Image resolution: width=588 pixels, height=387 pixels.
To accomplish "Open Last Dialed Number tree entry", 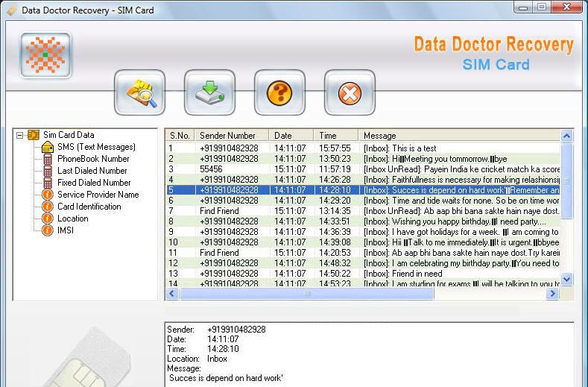I will (92, 171).
